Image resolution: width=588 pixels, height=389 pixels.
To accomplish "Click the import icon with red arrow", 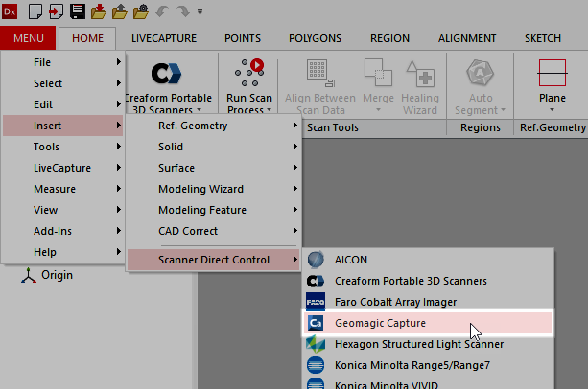I will pyautogui.click(x=57, y=11).
